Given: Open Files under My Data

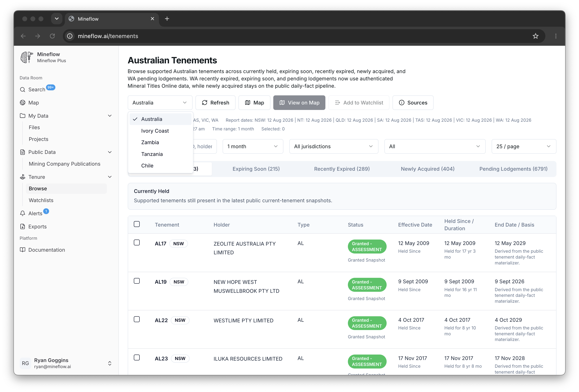Looking at the screenshot, I should (x=34, y=127).
